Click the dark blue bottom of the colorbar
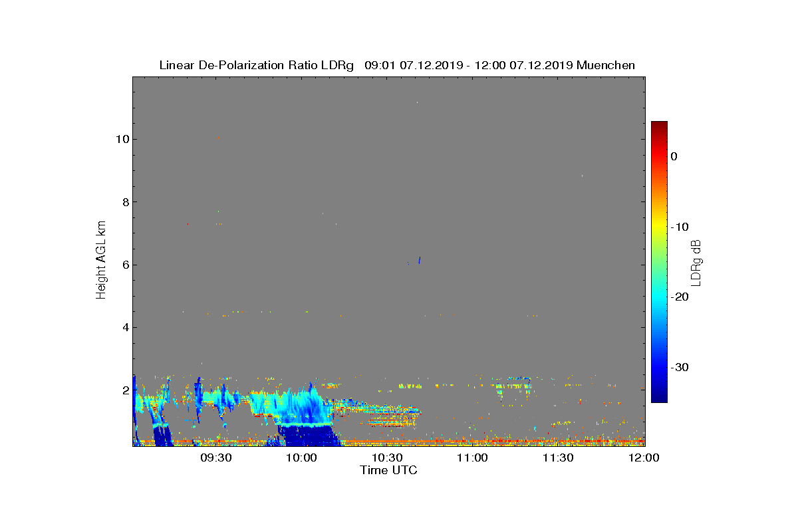This screenshot has width=798, height=532. [x=659, y=396]
